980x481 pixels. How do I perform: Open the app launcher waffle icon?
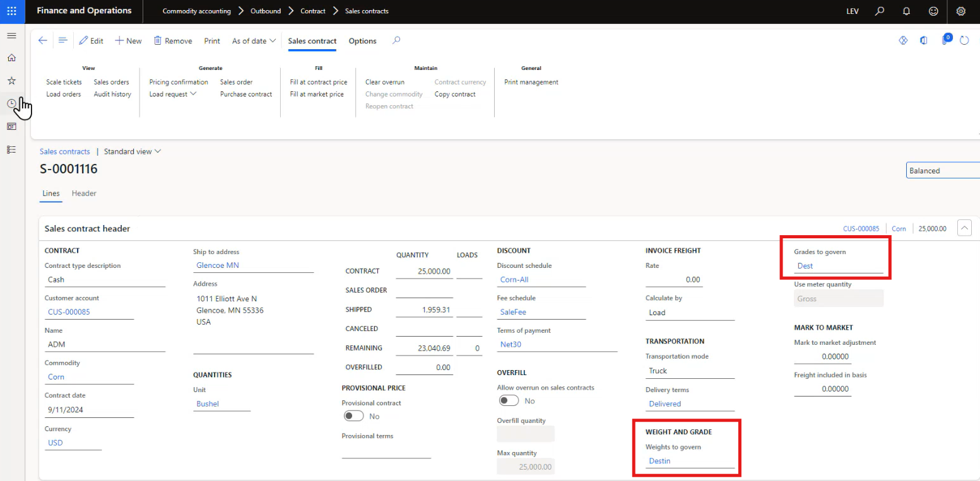(x=12, y=11)
